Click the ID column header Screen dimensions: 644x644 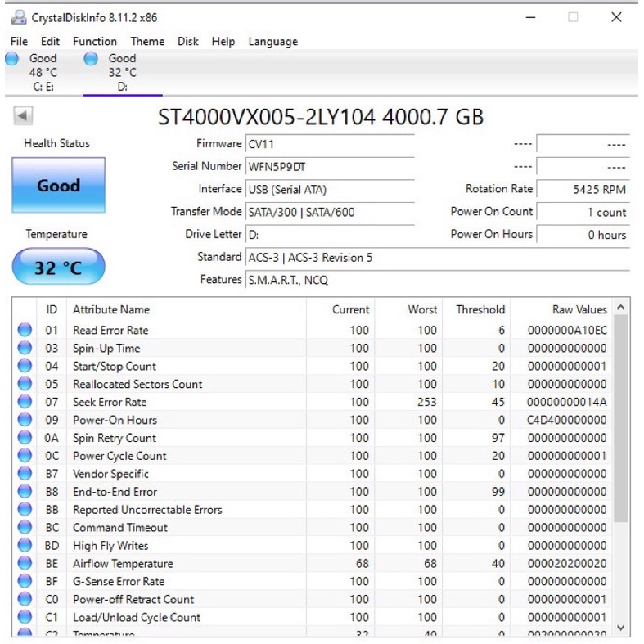tap(52, 309)
